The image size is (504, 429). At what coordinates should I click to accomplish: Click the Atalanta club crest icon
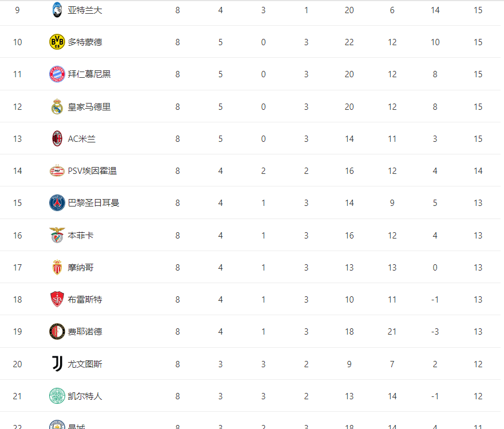click(57, 10)
